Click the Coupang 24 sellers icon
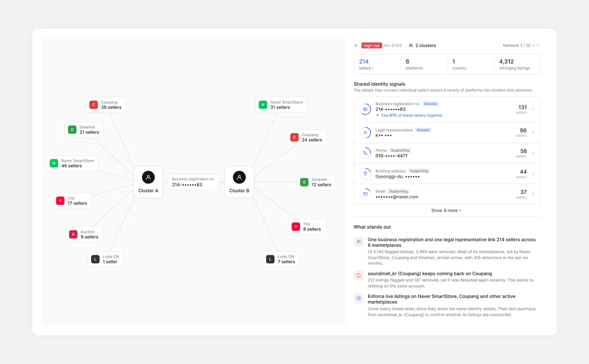This screenshot has width=589, height=364. (294, 137)
